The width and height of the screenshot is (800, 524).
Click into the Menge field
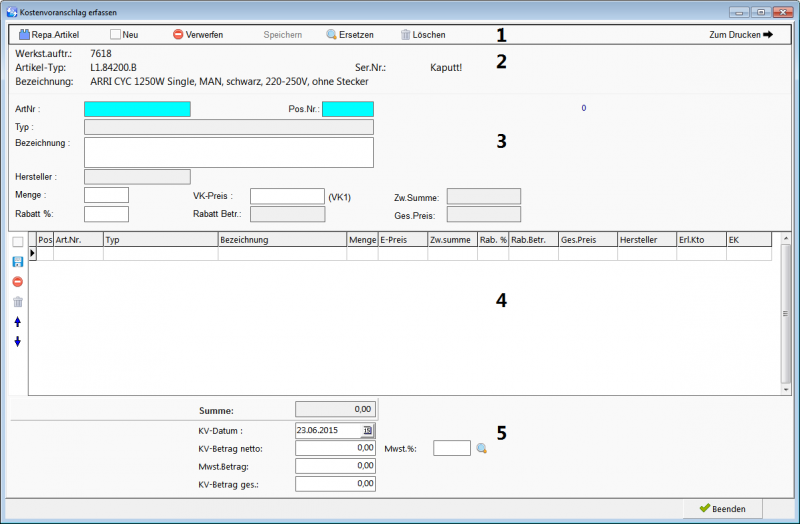(106, 195)
